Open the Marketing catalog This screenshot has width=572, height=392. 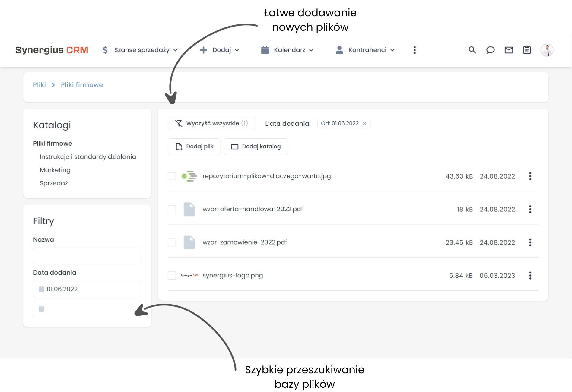(x=55, y=170)
